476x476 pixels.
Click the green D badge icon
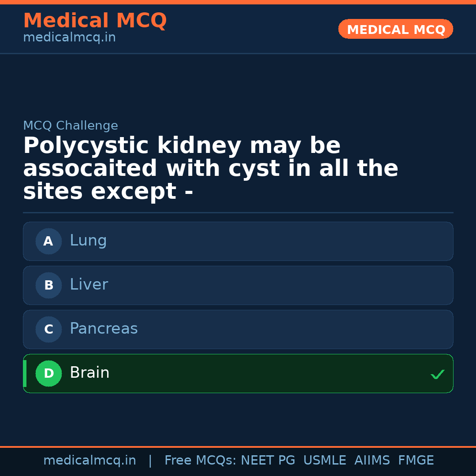(48, 373)
